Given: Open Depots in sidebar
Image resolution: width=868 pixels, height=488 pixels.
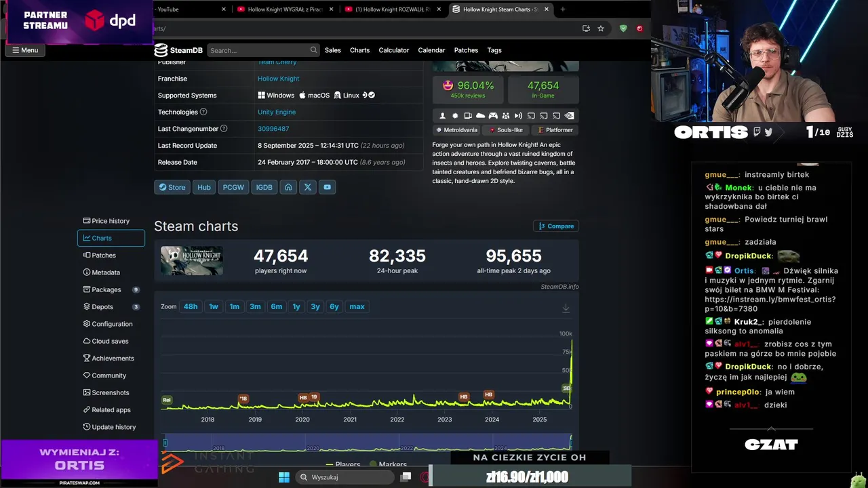Looking at the screenshot, I should tap(111, 307).
